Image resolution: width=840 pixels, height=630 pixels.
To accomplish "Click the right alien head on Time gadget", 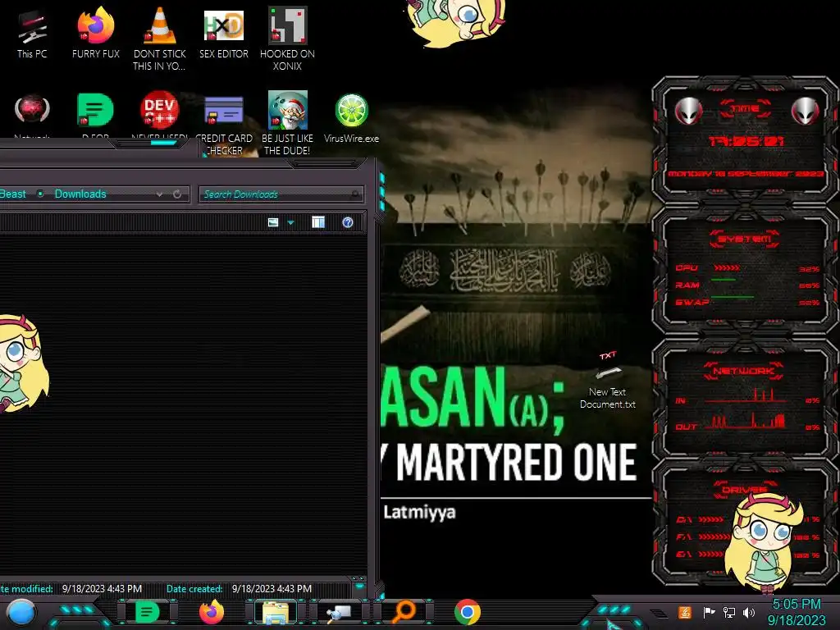I will pos(805,112).
